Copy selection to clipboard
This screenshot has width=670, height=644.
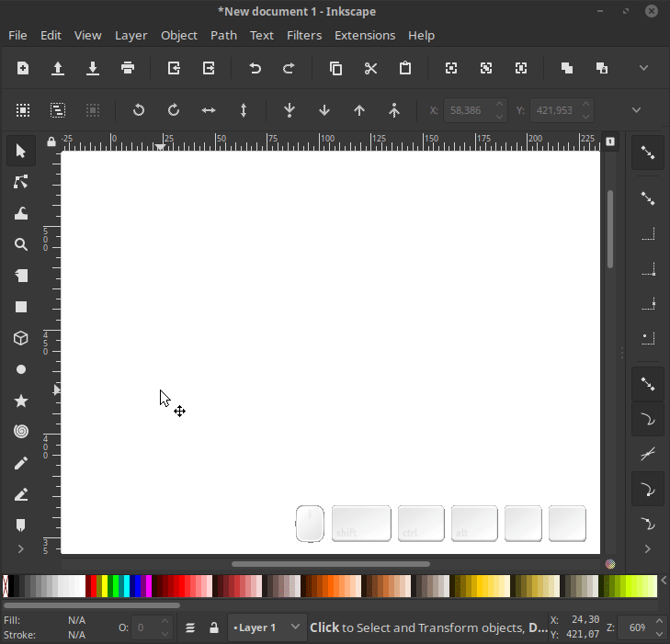tap(335, 68)
